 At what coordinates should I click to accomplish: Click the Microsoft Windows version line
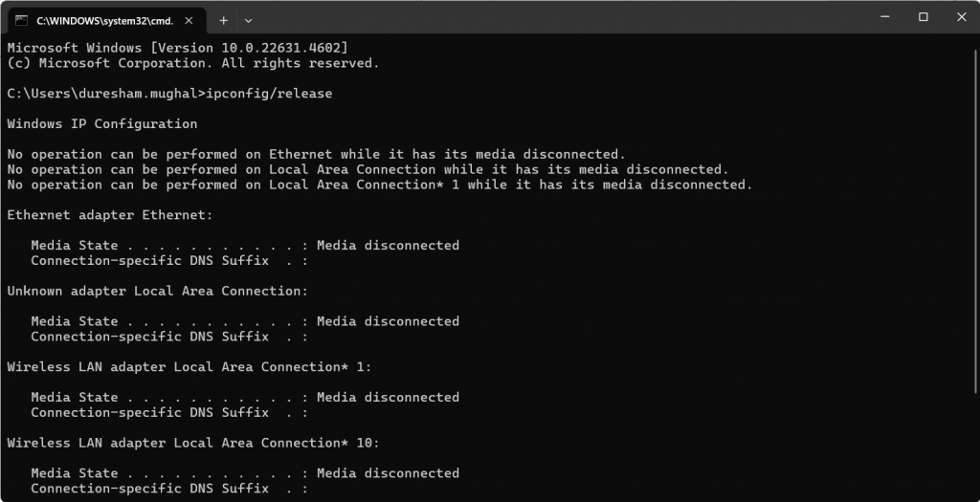(x=177, y=48)
